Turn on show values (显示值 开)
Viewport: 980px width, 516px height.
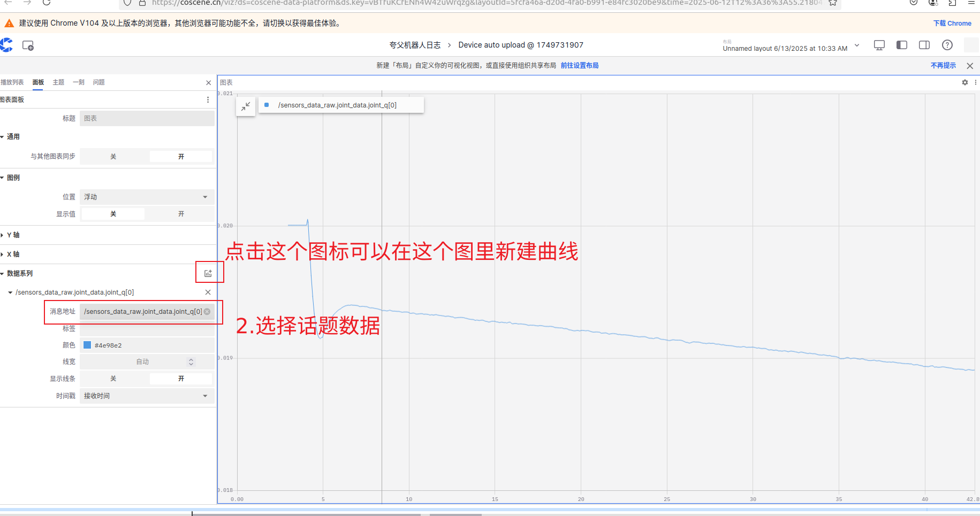(181, 214)
